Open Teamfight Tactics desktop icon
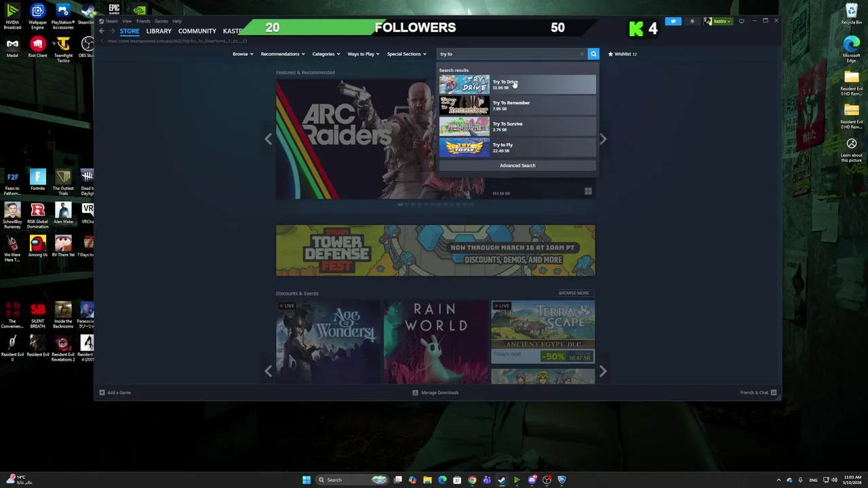This screenshot has height=488, width=868. pos(63,50)
